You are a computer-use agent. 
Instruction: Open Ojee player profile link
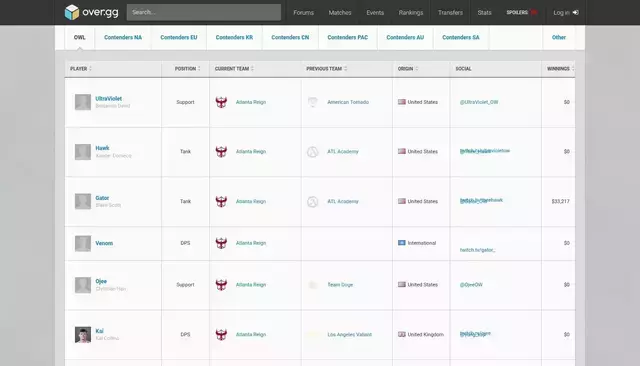pyautogui.click(x=101, y=281)
